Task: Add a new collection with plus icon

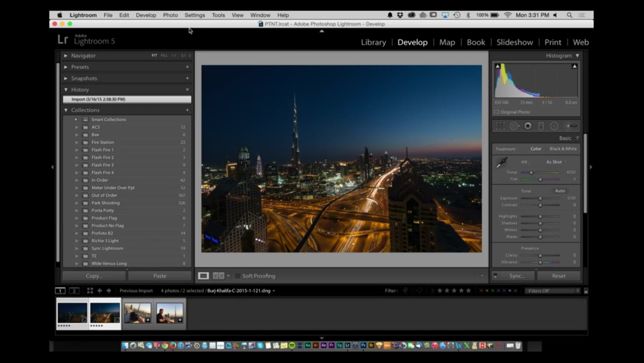Action: (187, 110)
